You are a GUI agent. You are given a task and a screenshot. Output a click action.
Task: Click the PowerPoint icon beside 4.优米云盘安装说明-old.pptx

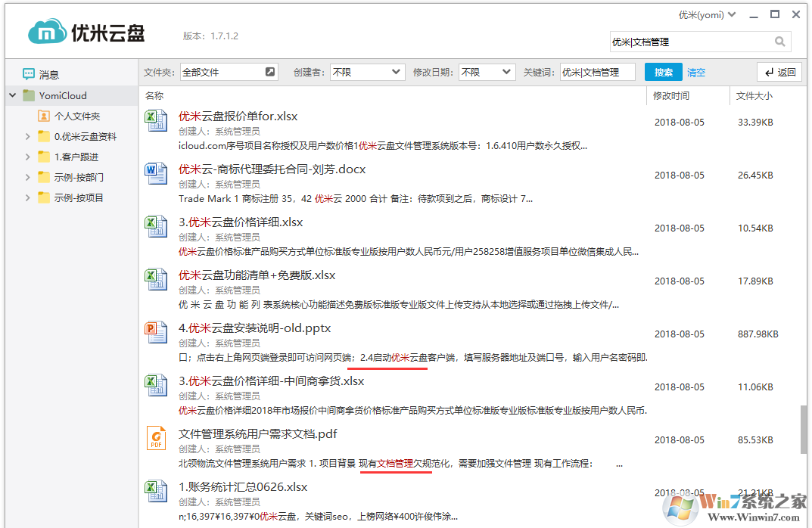pyautogui.click(x=156, y=332)
